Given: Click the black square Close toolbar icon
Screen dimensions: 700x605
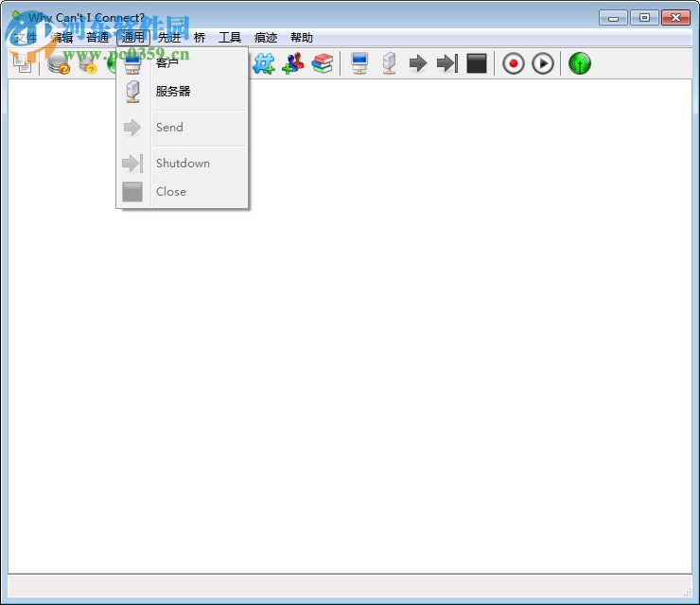Looking at the screenshot, I should pyautogui.click(x=477, y=63).
